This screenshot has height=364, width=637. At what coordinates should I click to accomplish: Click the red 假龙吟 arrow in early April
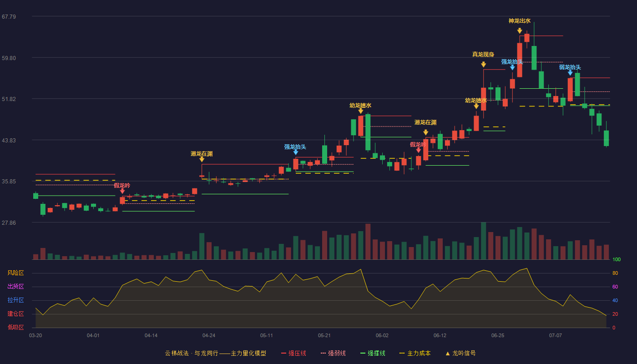122,191
